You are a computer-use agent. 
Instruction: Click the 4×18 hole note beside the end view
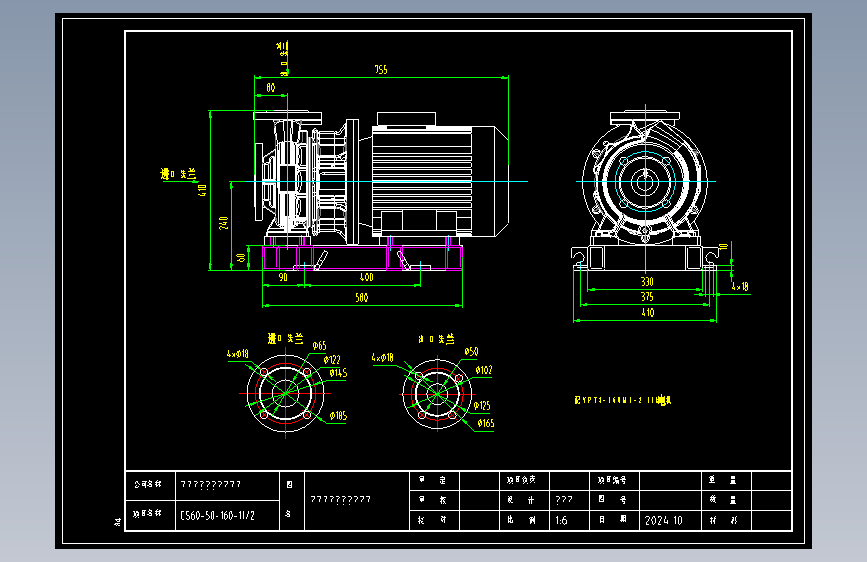[740, 287]
